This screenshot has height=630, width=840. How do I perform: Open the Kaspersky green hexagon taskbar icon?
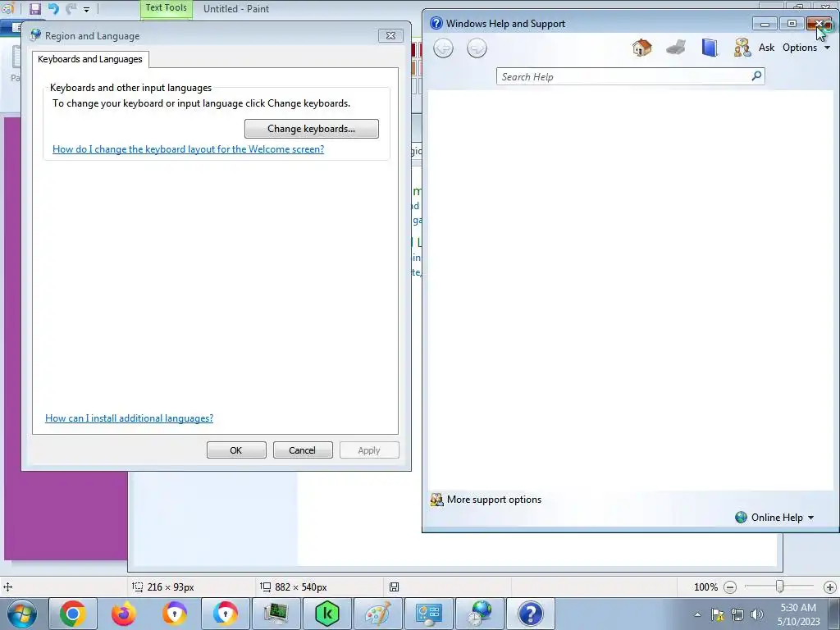326,614
